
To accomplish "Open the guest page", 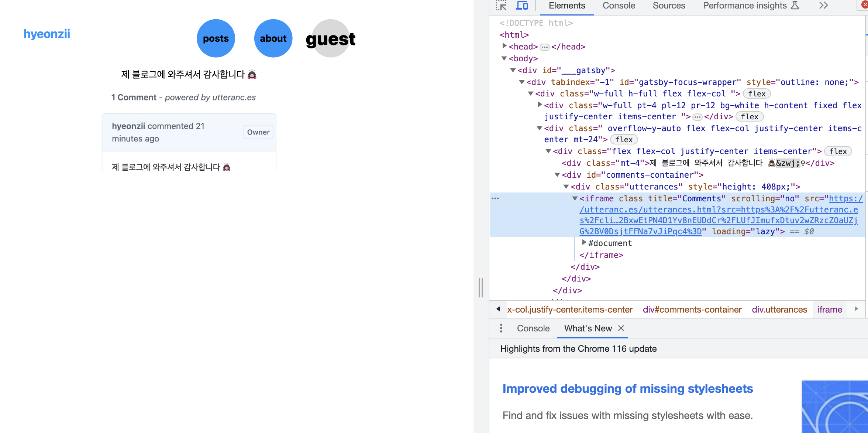I will tap(331, 38).
